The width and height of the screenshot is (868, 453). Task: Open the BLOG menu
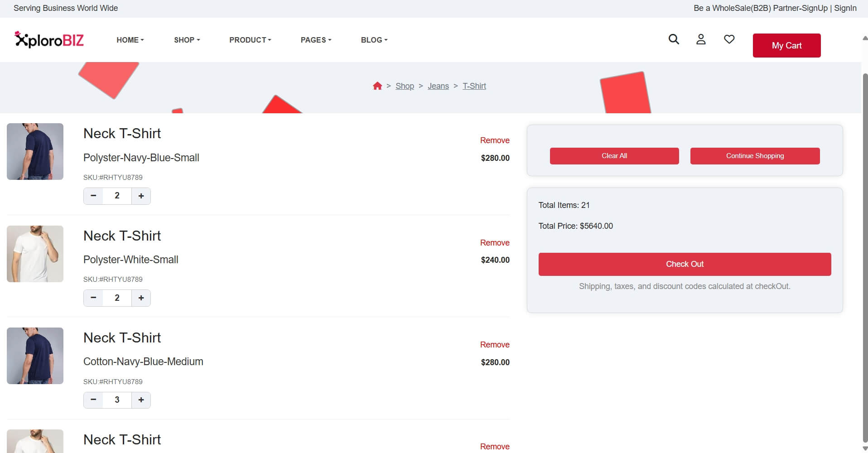click(x=374, y=40)
